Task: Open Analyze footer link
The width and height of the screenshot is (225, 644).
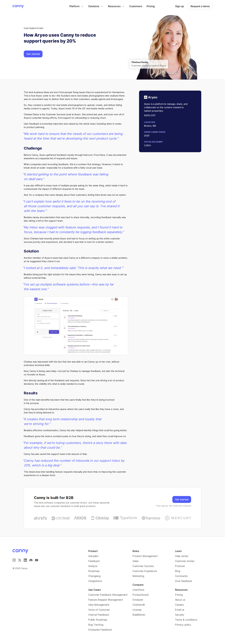Action: point(93,566)
